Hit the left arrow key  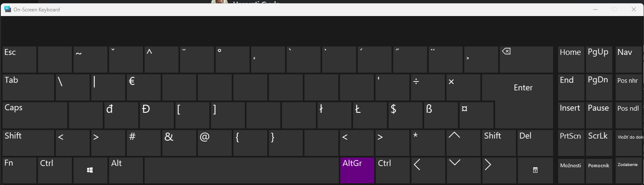coord(428,170)
